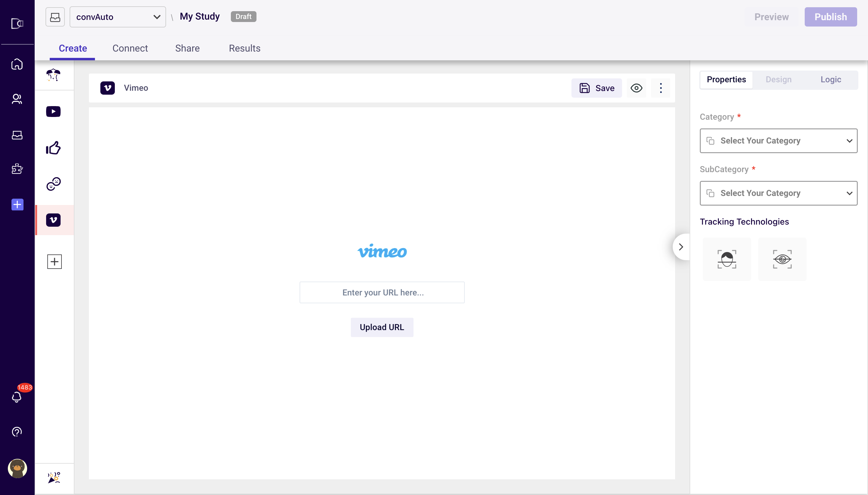Click the Tracking Technologies heading
The width and height of the screenshot is (868, 495).
coord(744,222)
